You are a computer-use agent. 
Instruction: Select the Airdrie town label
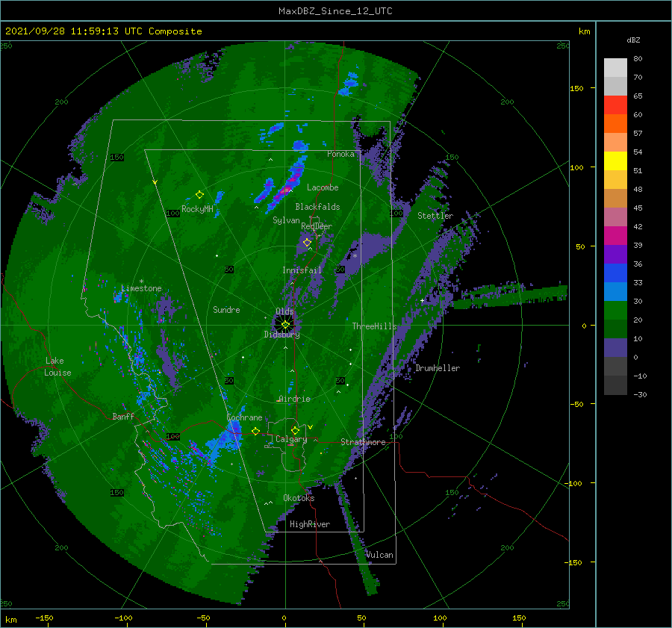point(294,399)
